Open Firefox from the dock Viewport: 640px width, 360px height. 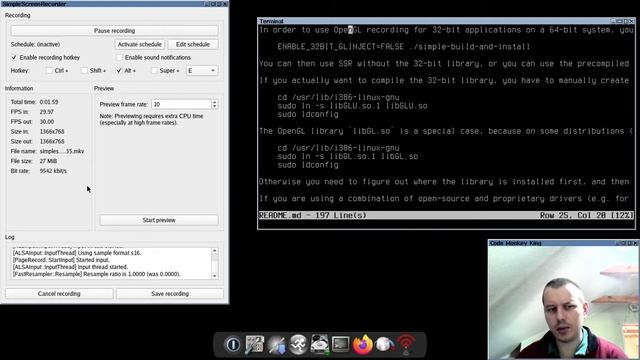coord(362,344)
